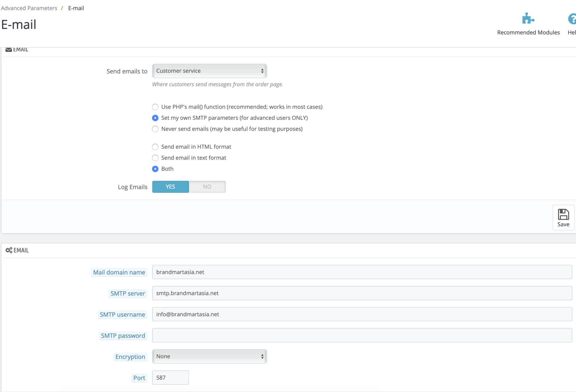This screenshot has height=392, width=576.
Task: Choose Send email in HTML format
Action: pos(155,147)
